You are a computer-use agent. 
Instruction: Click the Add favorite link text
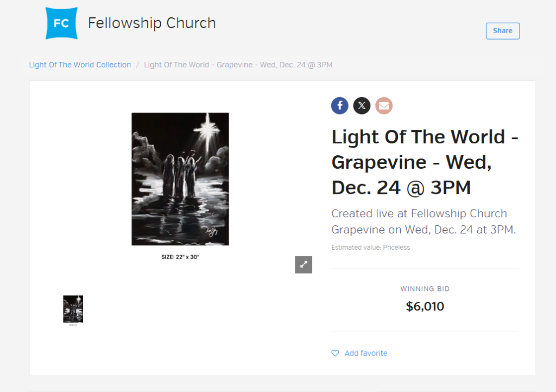pos(366,353)
